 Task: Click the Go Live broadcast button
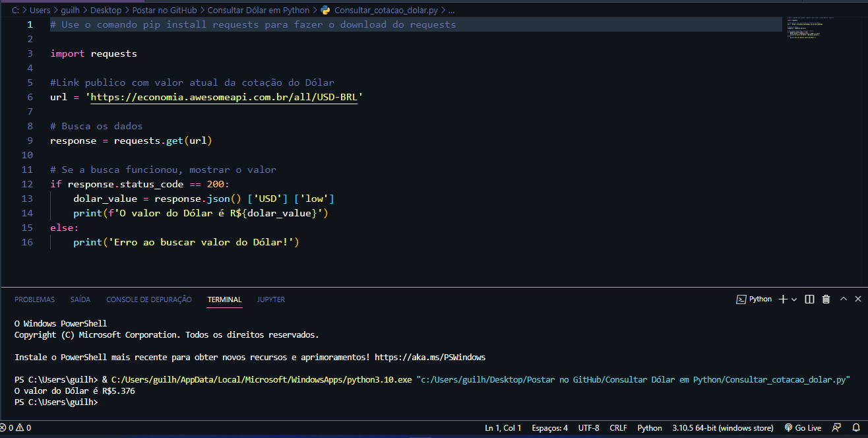tap(803, 428)
